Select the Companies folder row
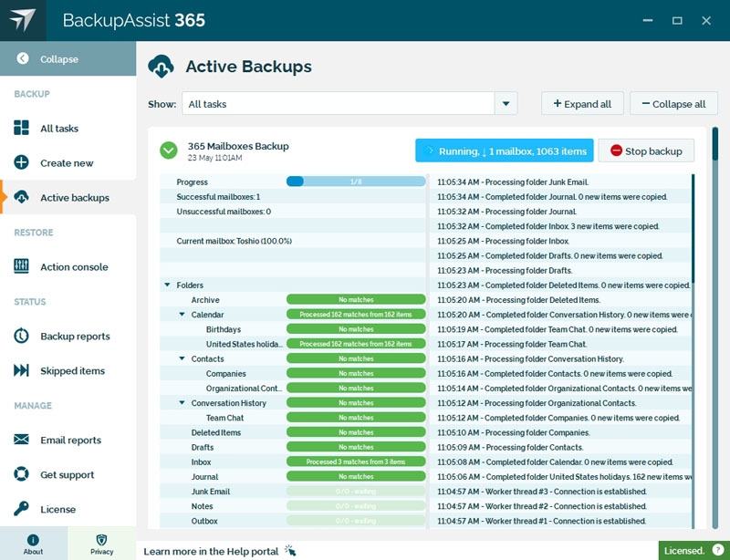Image resolution: width=730 pixels, height=560 pixels. [x=292, y=373]
